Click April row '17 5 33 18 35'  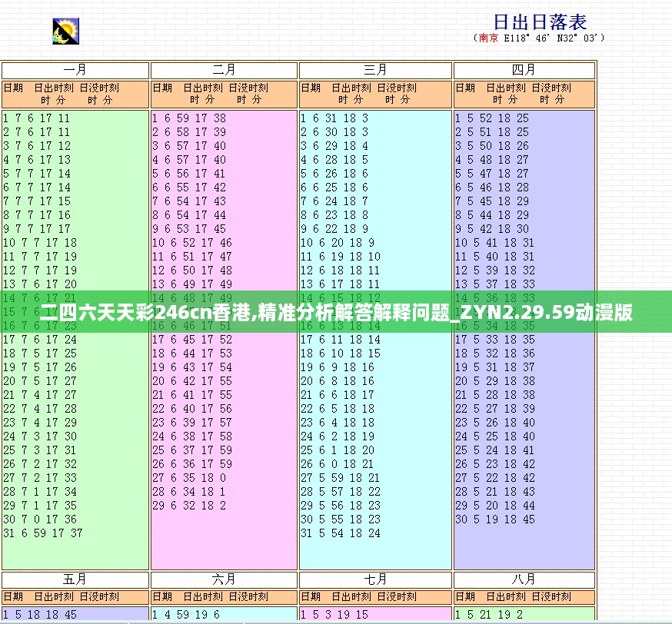click(x=495, y=340)
